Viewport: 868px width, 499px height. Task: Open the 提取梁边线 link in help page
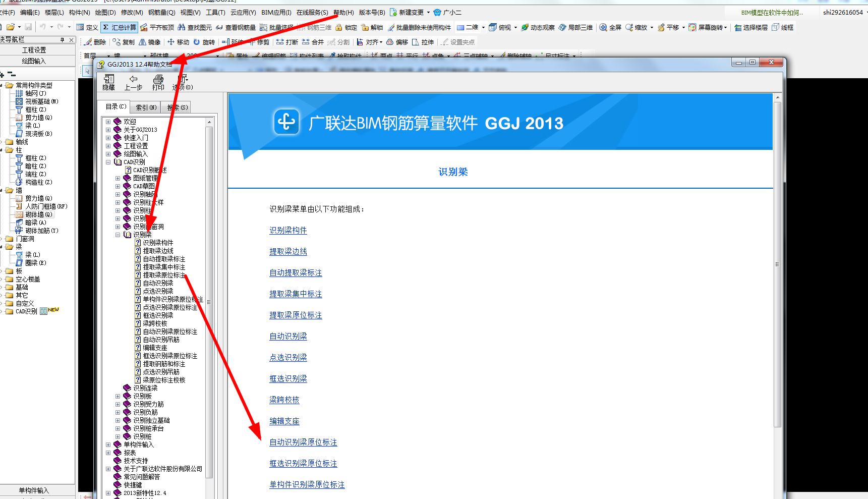click(288, 251)
